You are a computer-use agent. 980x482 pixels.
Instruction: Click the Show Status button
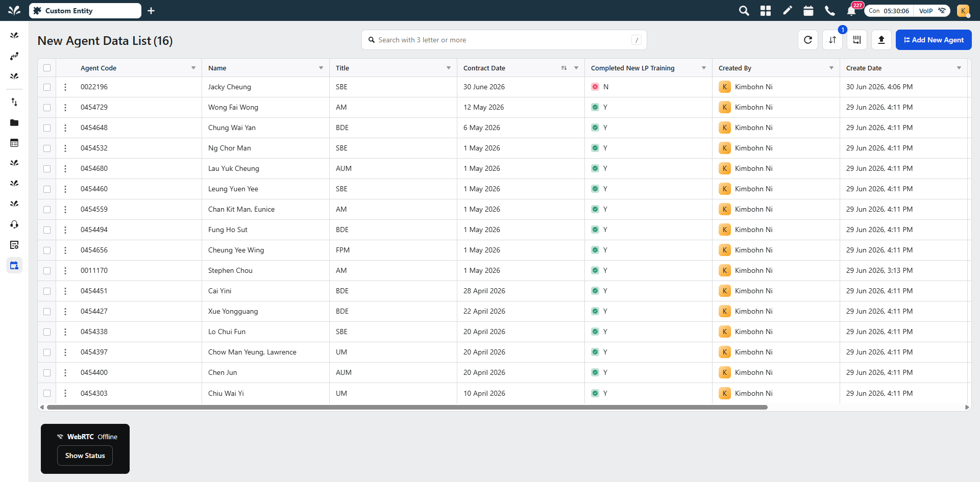click(x=85, y=455)
